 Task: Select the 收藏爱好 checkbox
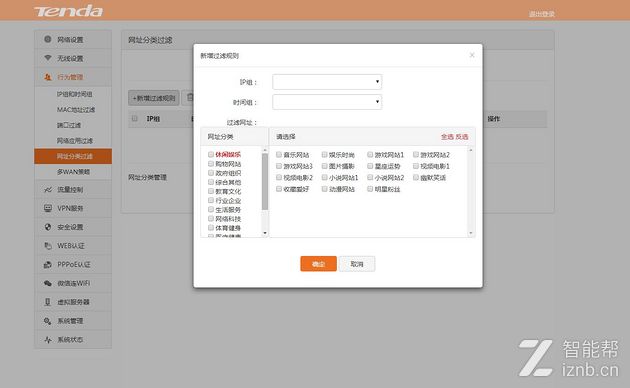(x=279, y=189)
